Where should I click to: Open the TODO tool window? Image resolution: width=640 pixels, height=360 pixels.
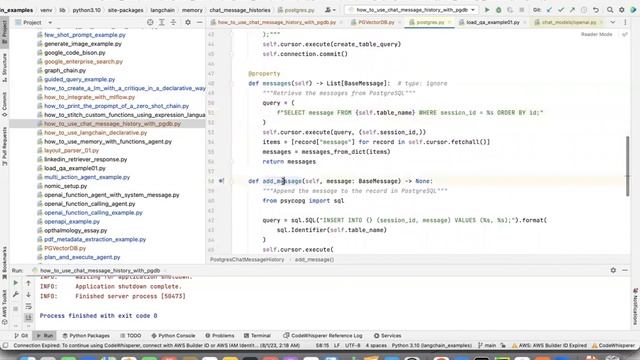[131, 336]
